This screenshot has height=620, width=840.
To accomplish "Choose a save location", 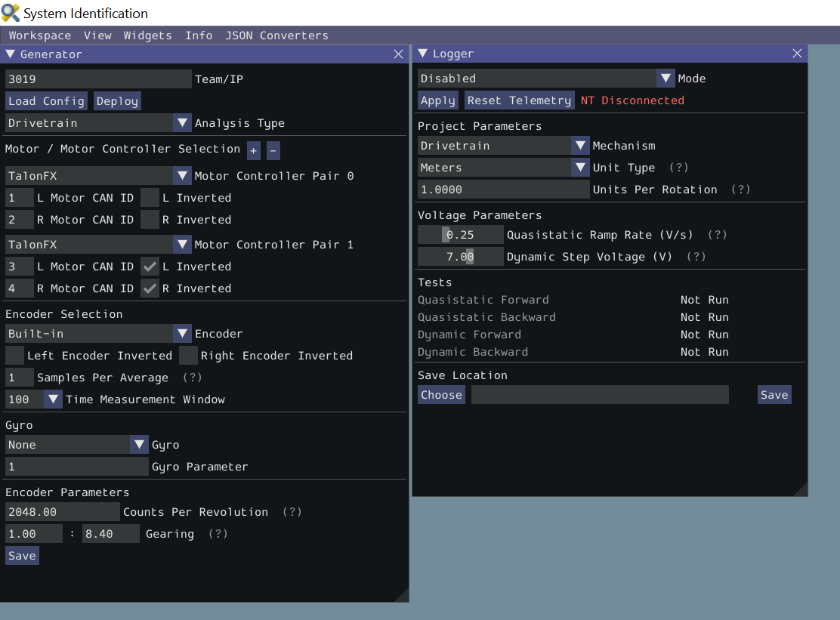I will pyautogui.click(x=441, y=395).
